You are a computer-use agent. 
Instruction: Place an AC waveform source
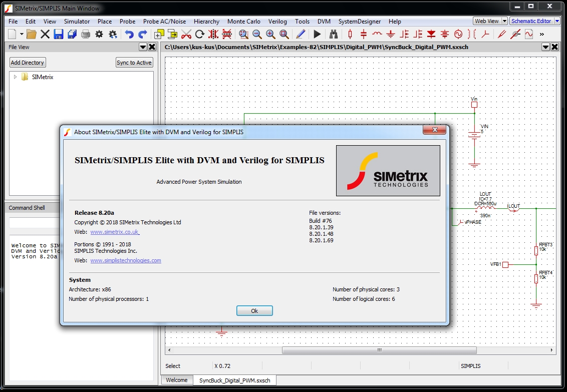click(458, 35)
